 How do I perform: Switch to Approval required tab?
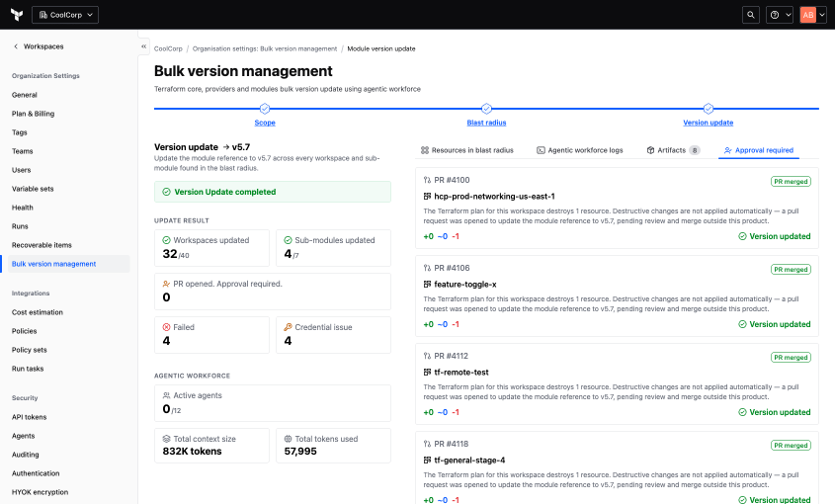[759, 150]
